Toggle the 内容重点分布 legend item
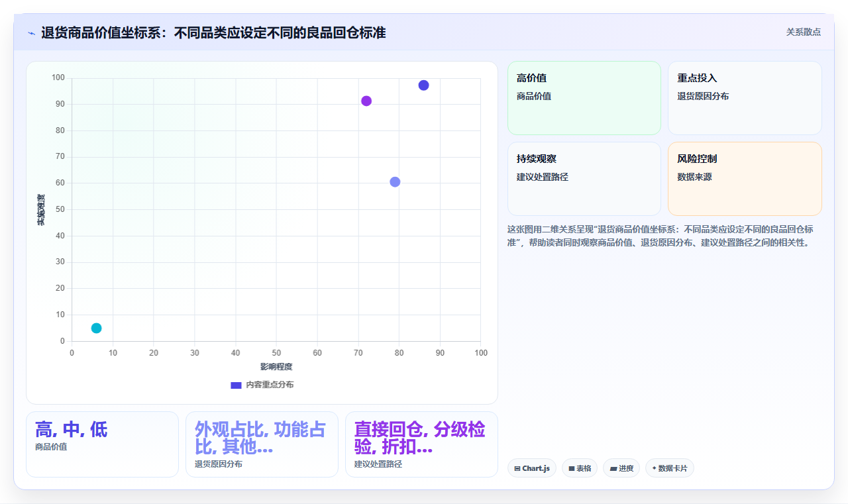The height and width of the screenshot is (504, 848). [262, 385]
